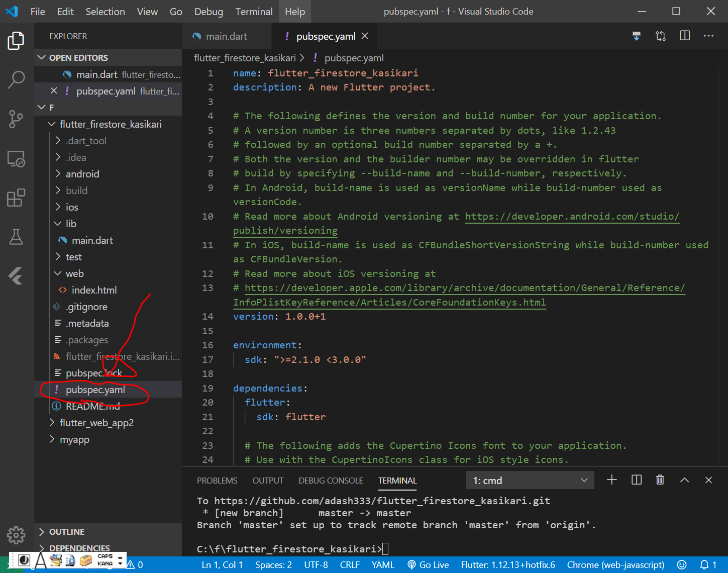Screen dimensions: 728x573
Task: Open the Test beaker view
Action: pos(16,237)
